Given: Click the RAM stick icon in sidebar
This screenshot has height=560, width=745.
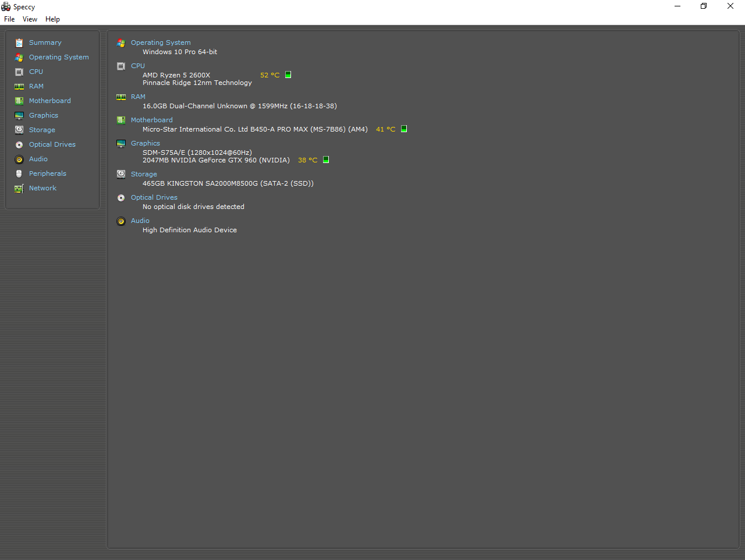Looking at the screenshot, I should tap(19, 86).
